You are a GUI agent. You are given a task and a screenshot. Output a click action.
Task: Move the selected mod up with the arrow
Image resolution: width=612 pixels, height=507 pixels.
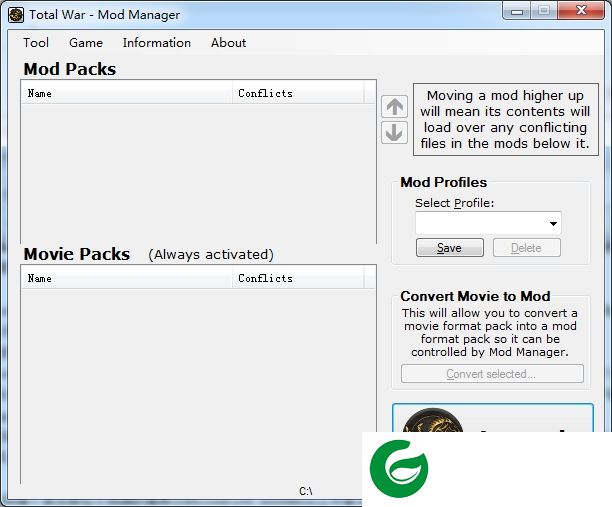(x=394, y=106)
